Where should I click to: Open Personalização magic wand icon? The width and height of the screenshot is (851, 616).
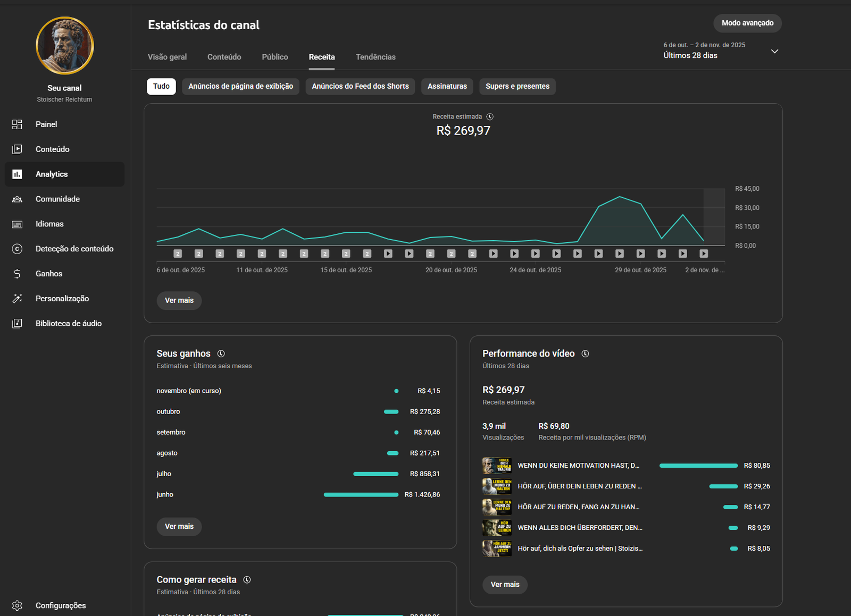point(17,299)
